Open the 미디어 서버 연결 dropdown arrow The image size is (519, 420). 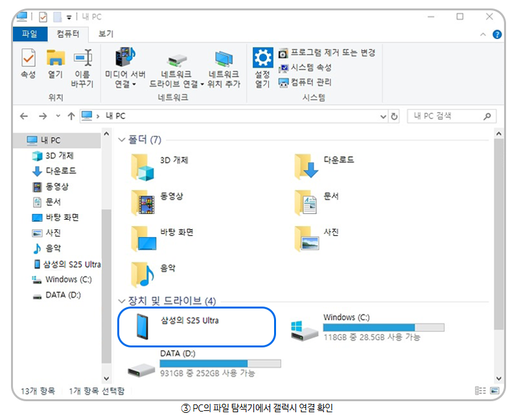(x=134, y=84)
